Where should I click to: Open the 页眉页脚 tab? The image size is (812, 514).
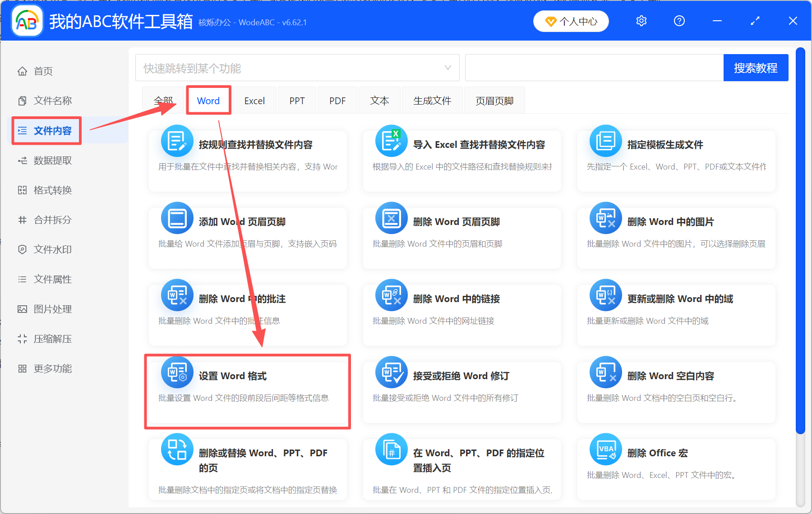[494, 100]
